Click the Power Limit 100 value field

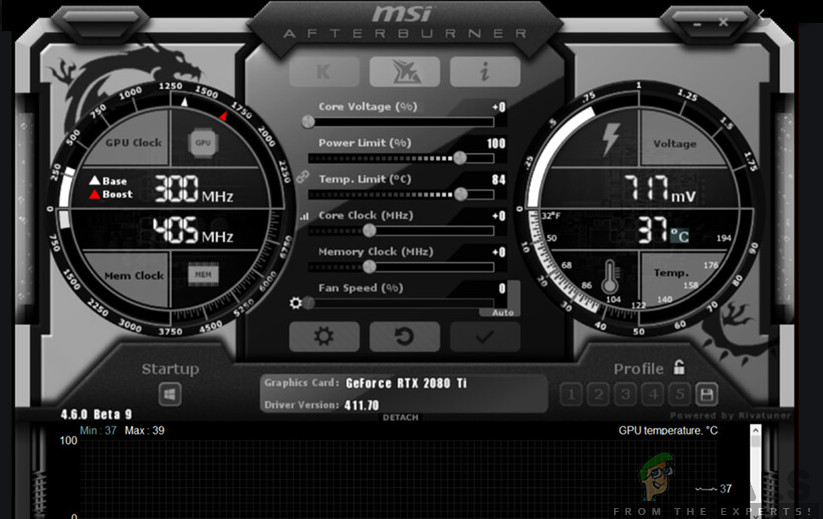point(496,143)
